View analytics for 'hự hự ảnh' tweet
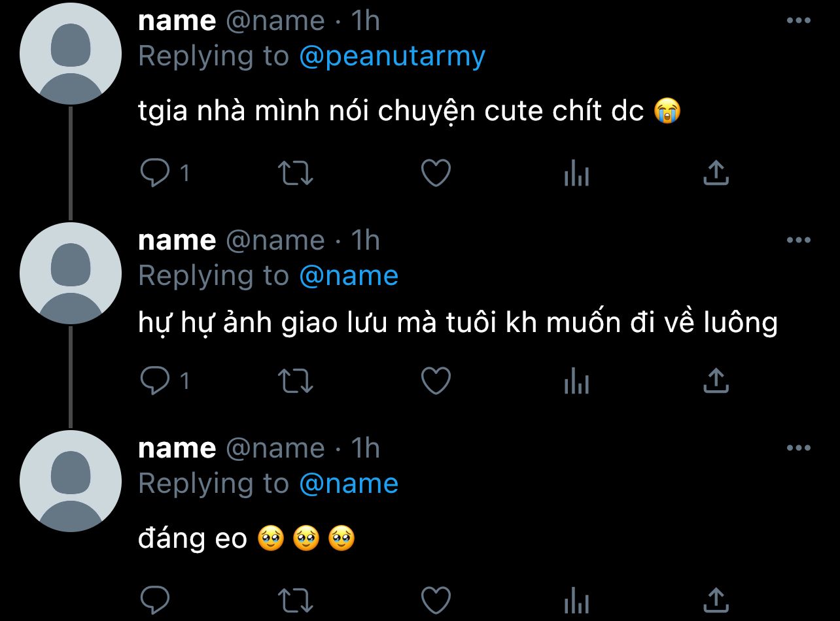 click(x=576, y=382)
